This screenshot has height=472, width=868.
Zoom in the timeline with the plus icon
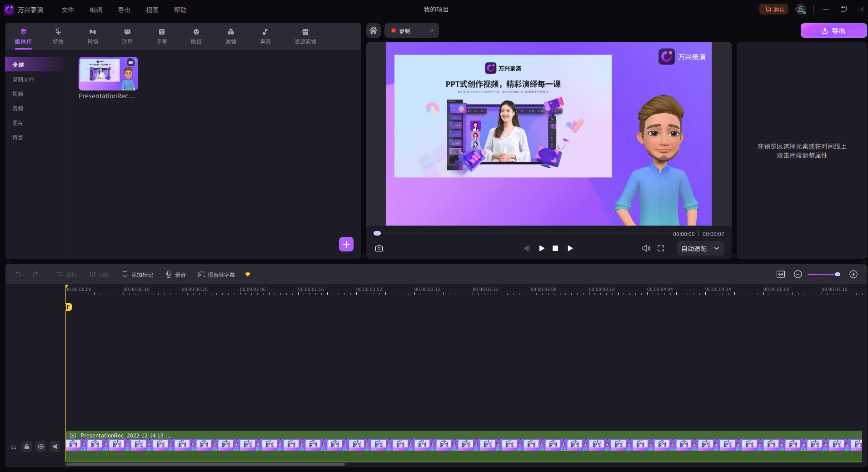coord(853,274)
